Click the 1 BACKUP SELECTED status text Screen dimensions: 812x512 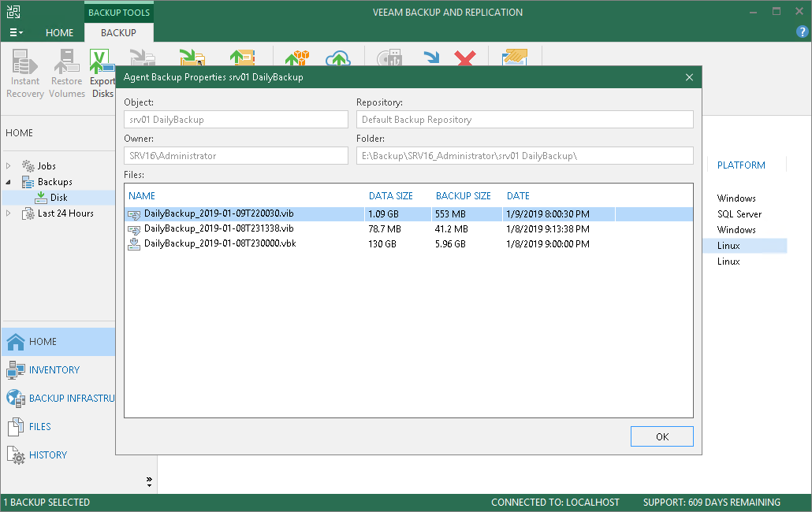pyautogui.click(x=47, y=503)
